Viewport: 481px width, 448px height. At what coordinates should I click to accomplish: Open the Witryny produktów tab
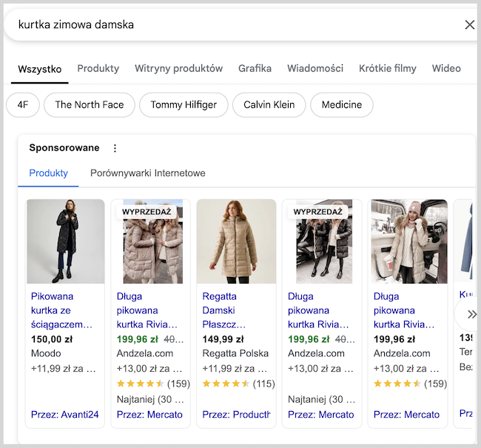178,68
